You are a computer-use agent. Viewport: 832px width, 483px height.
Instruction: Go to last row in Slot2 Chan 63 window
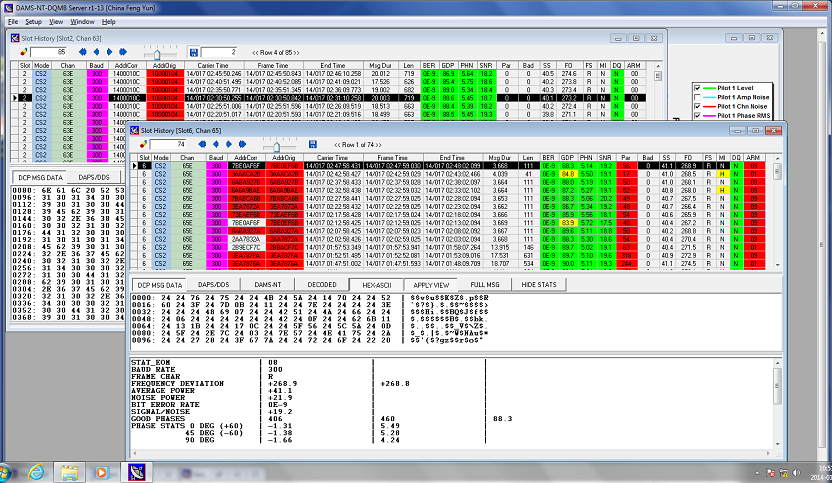pyautogui.click(x=123, y=52)
